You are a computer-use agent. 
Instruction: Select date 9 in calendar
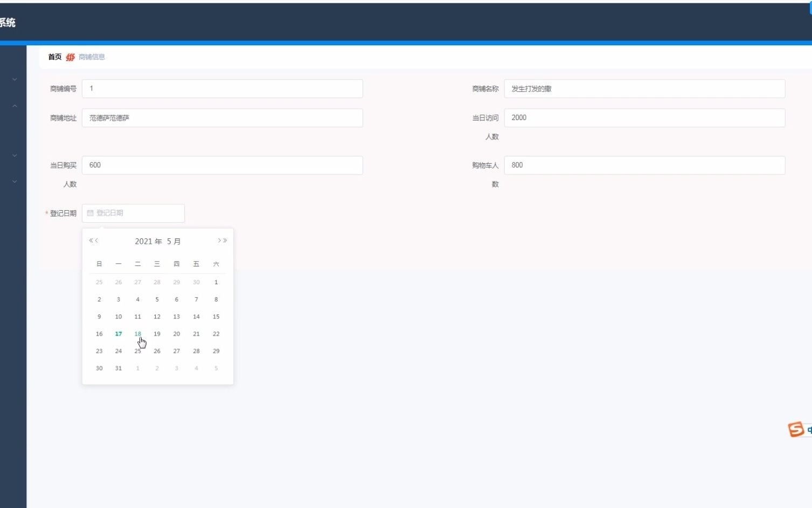pos(99,317)
